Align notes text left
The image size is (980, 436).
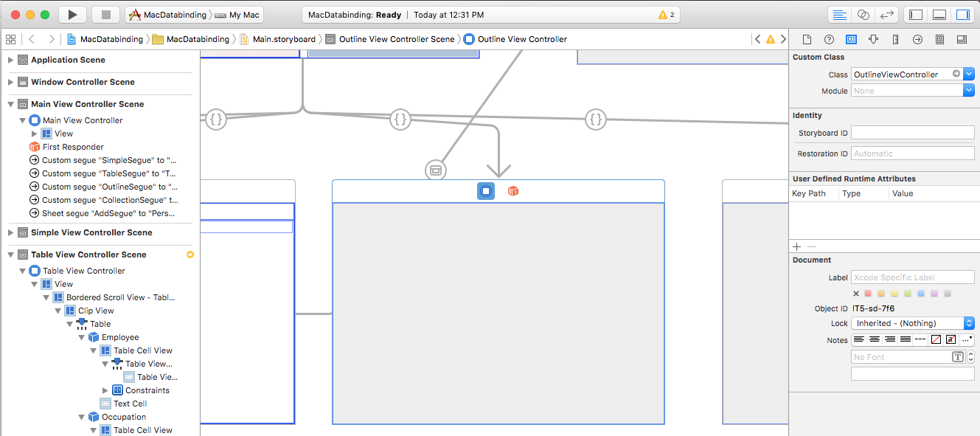pyautogui.click(x=858, y=339)
